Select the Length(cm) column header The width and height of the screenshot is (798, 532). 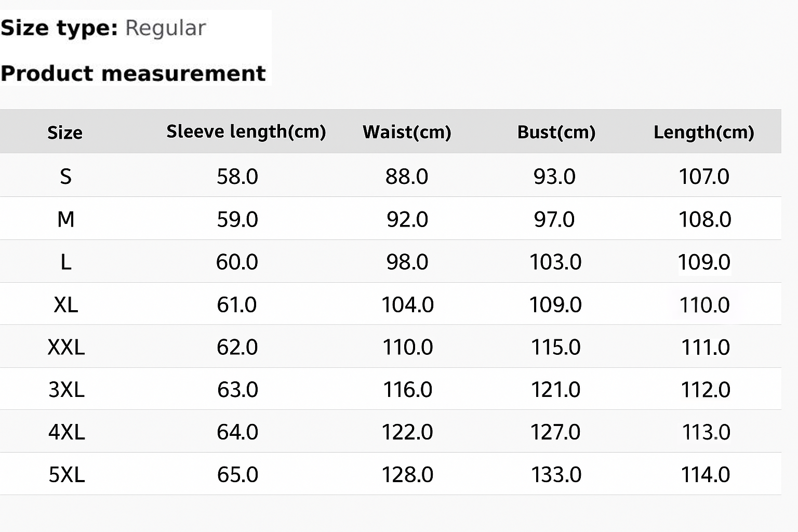click(703, 132)
